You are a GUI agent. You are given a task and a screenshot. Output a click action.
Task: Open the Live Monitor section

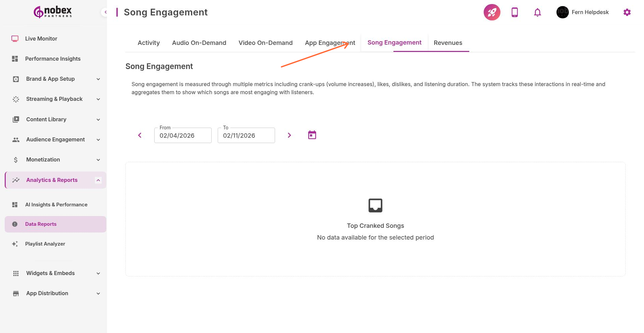click(x=41, y=39)
